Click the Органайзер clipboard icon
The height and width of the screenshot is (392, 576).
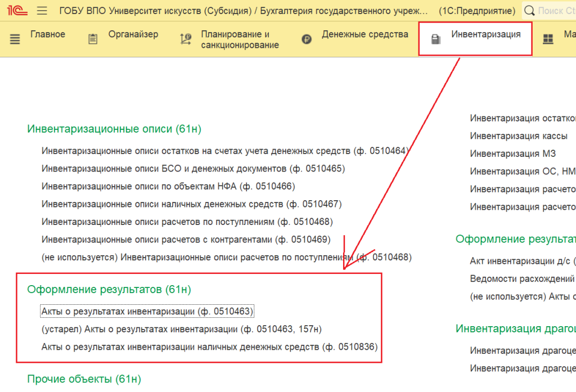pos(93,39)
